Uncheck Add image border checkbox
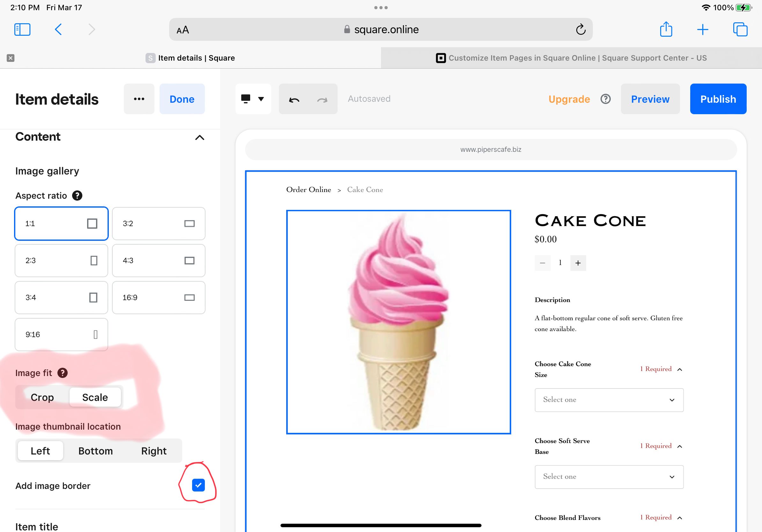The width and height of the screenshot is (762, 532). (198, 485)
